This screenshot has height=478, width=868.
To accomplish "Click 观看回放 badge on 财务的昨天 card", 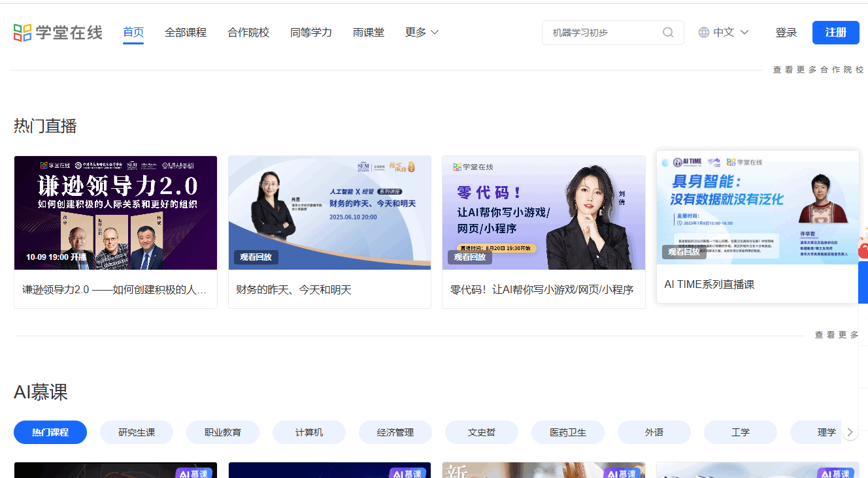I will click(x=256, y=257).
